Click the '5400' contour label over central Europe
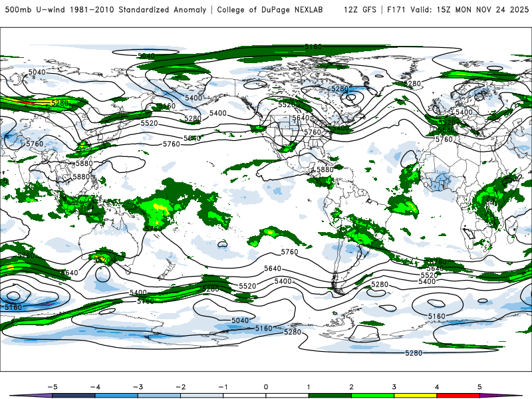 pos(464,112)
